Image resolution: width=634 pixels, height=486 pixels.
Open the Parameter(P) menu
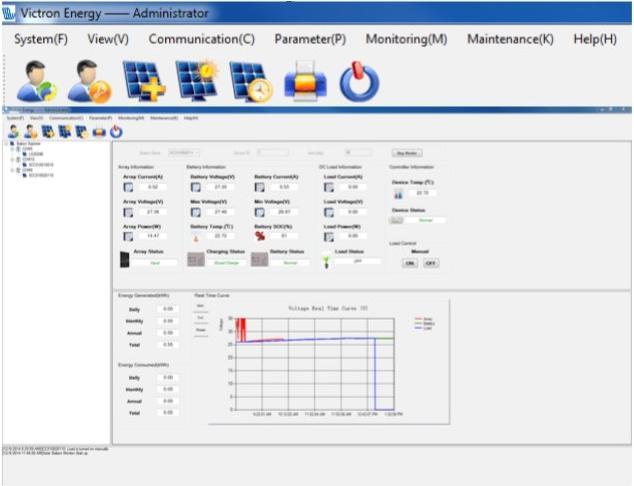310,39
